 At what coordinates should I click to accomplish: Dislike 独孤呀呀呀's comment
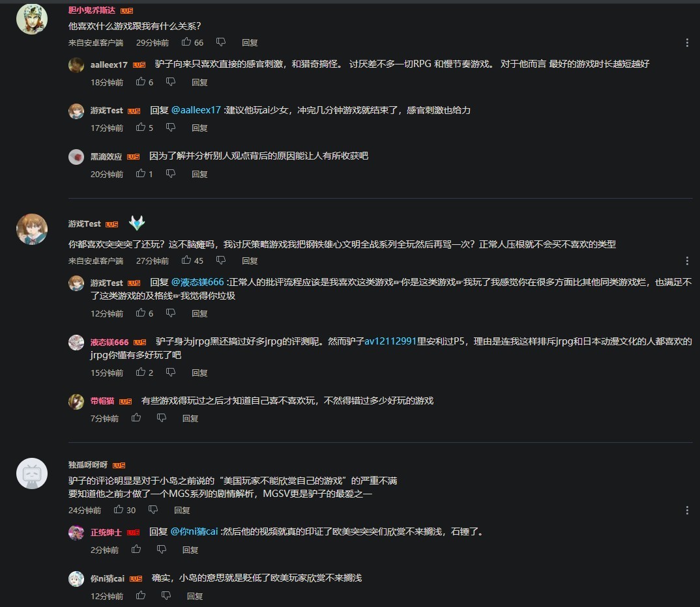(153, 509)
